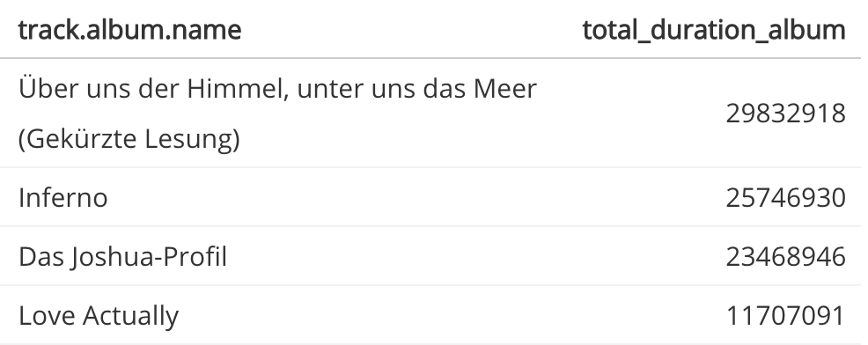Click the track.album.name column header
Image resolution: width=868 pixels, height=345 pixels.
(129, 29)
